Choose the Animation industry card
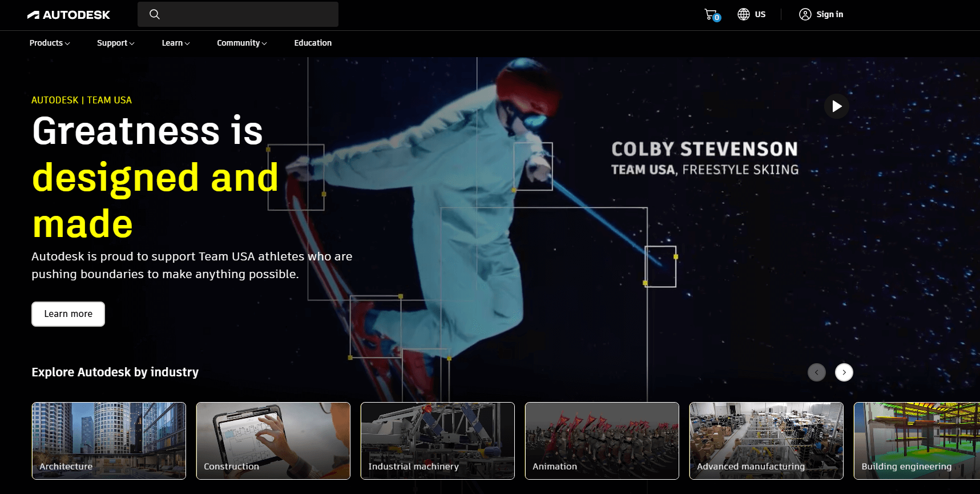 click(602, 440)
